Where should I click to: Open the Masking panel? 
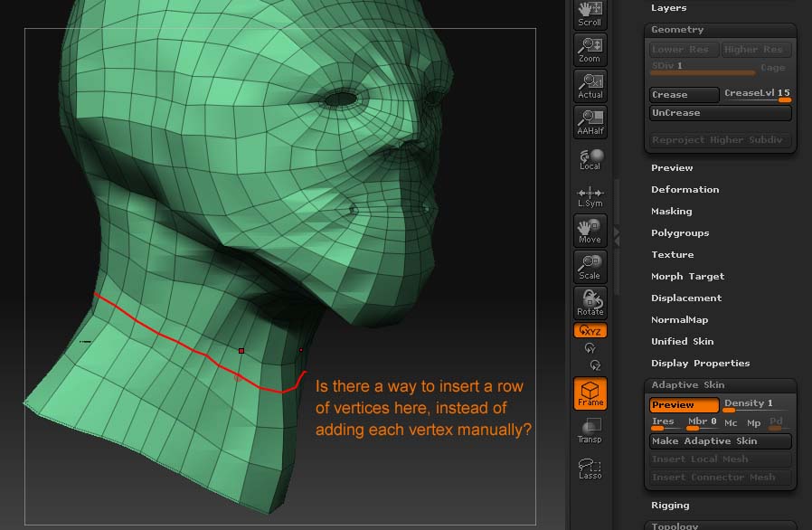point(670,211)
